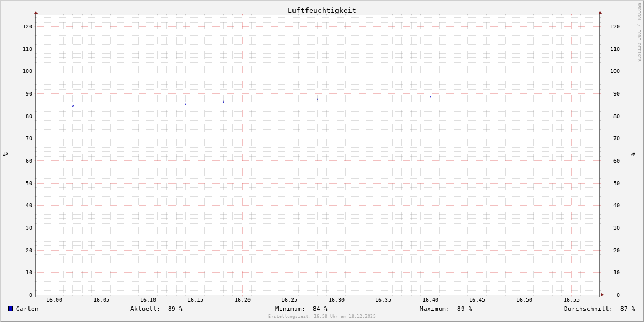Image resolution: width=644 pixels, height=322 pixels.
Task: Select the "Minimum: 84 %" value
Action: [302, 309]
